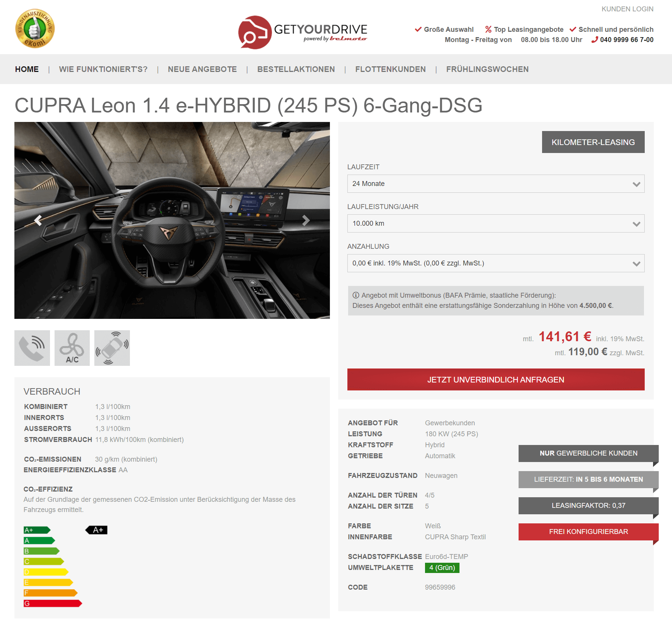Click the eKomi Kundenauszeichnung badge
The width and height of the screenshot is (672, 626).
(x=35, y=28)
